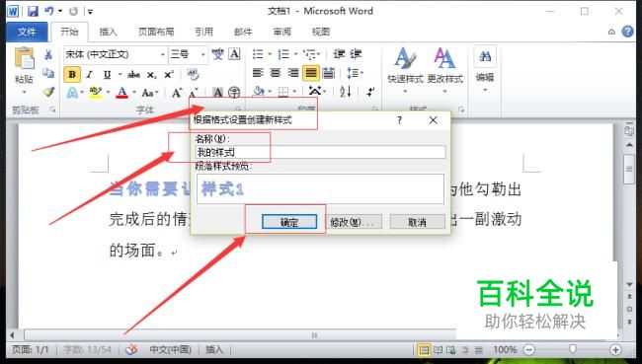Click the style name input field

tap(321, 152)
